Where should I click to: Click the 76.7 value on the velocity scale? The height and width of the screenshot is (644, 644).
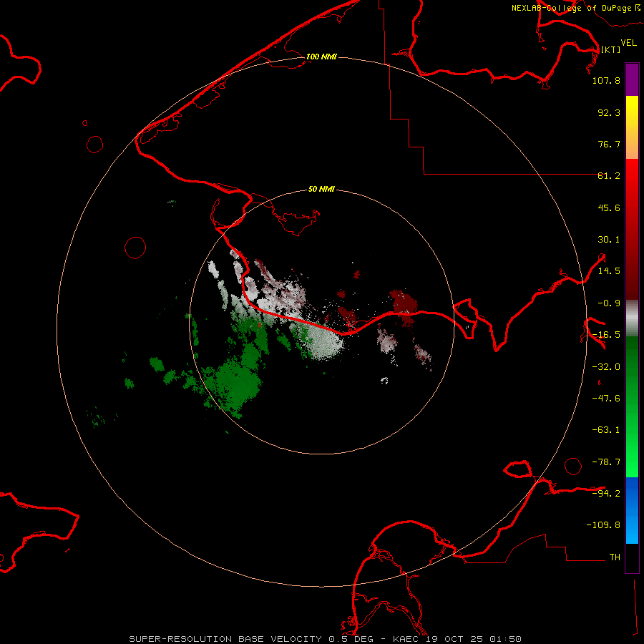coord(609,144)
